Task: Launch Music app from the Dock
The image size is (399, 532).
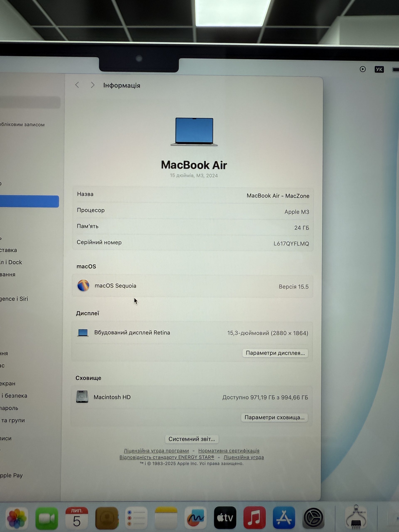Action: click(x=255, y=518)
